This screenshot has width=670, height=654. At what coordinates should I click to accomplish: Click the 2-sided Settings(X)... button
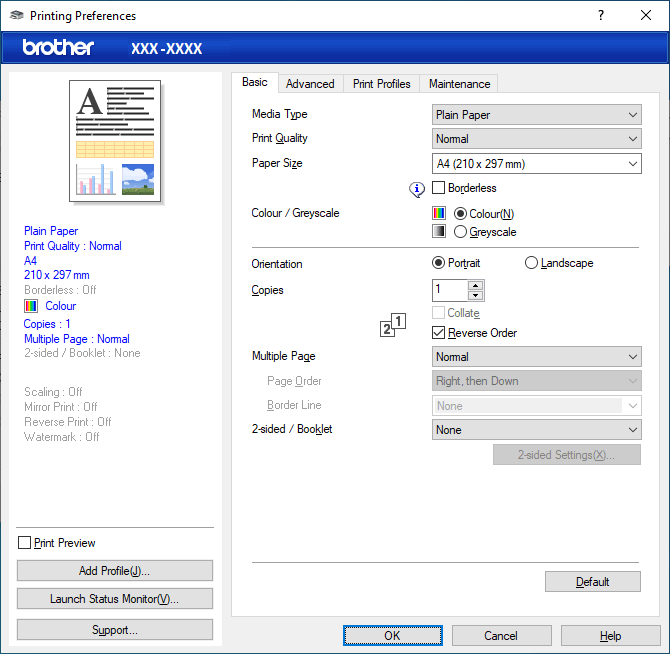click(567, 455)
